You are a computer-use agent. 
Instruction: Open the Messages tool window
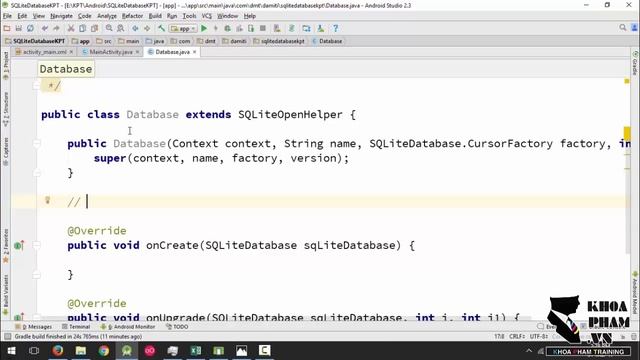[x=33, y=327]
